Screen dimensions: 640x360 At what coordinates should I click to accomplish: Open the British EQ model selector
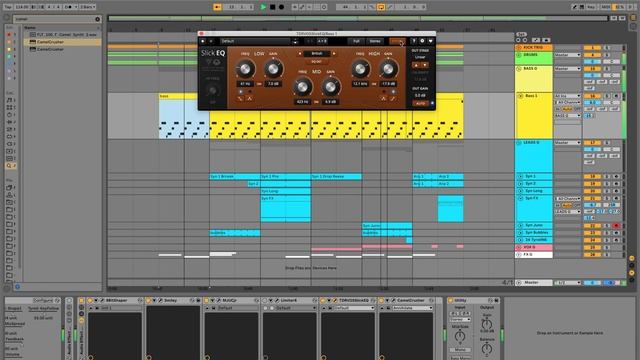pos(317,53)
